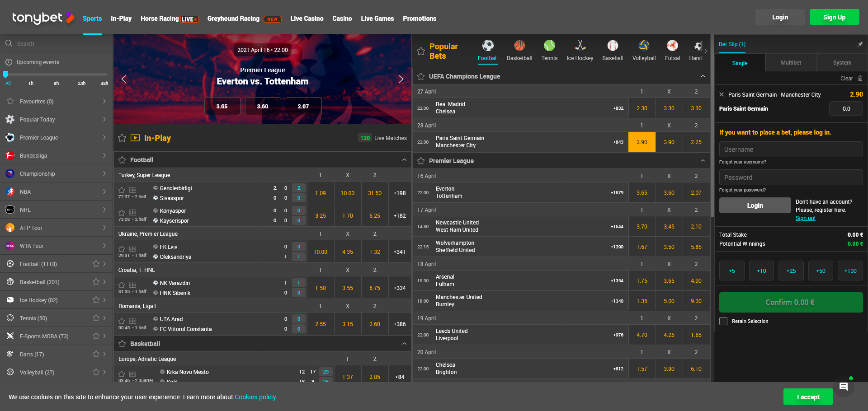The height and width of the screenshot is (411, 868).
Task: Click the Bundesliga logo icon in the sidebar
Action: (x=10, y=155)
